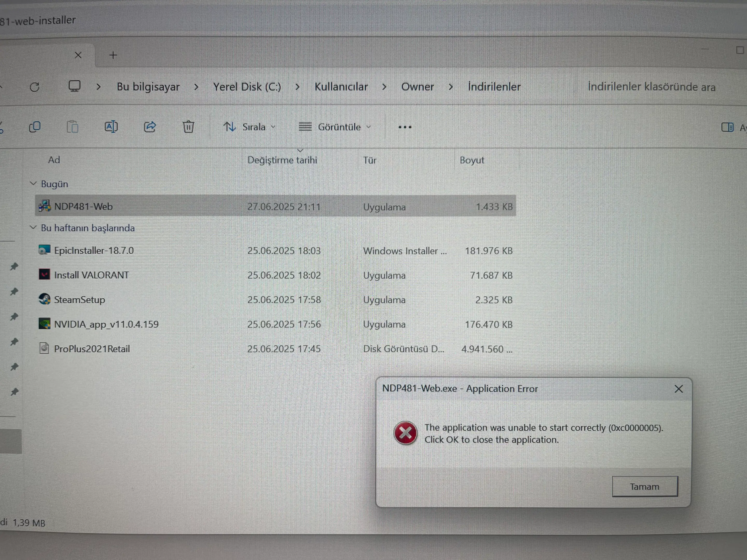Click the 1.433 KB size cell
747x560 pixels.
[x=494, y=207]
